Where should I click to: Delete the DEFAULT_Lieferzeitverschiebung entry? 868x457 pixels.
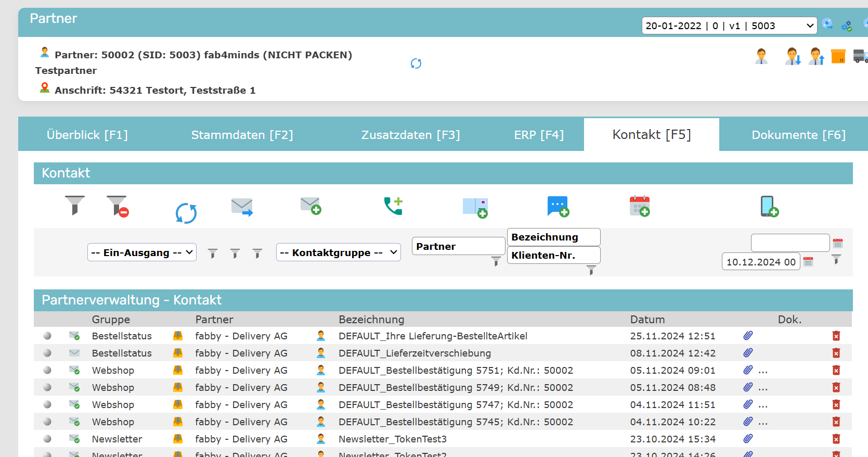pyautogui.click(x=836, y=353)
